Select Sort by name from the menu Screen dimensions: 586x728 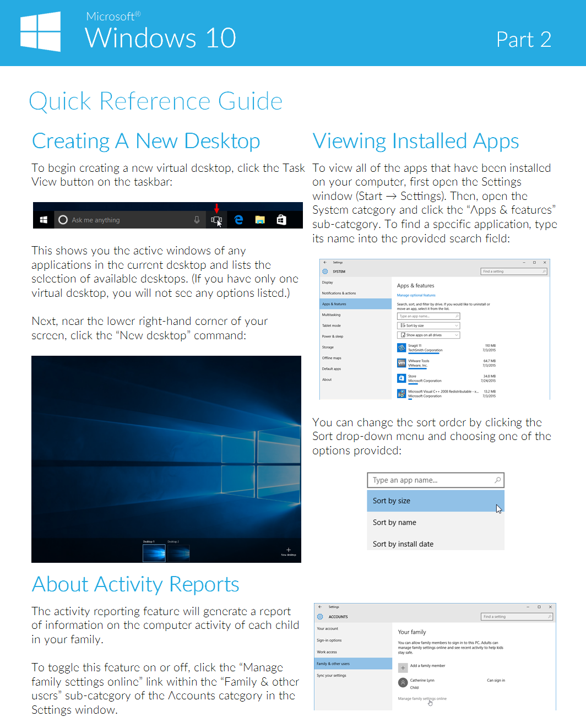pos(394,522)
